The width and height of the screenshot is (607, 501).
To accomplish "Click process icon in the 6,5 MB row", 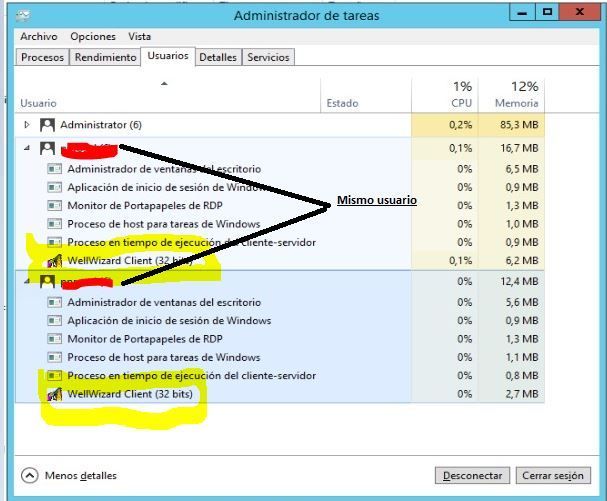I will pyautogui.click(x=54, y=169).
